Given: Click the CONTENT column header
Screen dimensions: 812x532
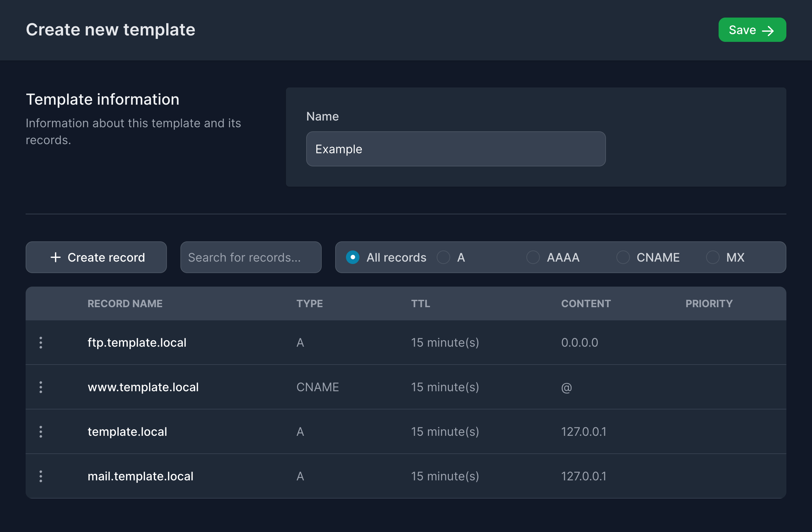Looking at the screenshot, I should click(x=585, y=303).
